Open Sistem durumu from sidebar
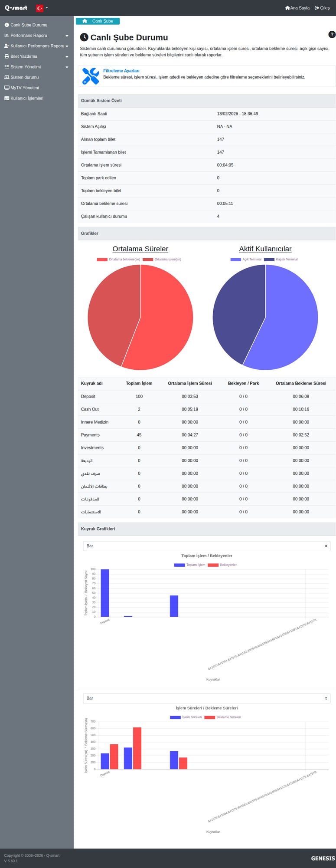The height and width of the screenshot is (868, 336). pos(24,77)
